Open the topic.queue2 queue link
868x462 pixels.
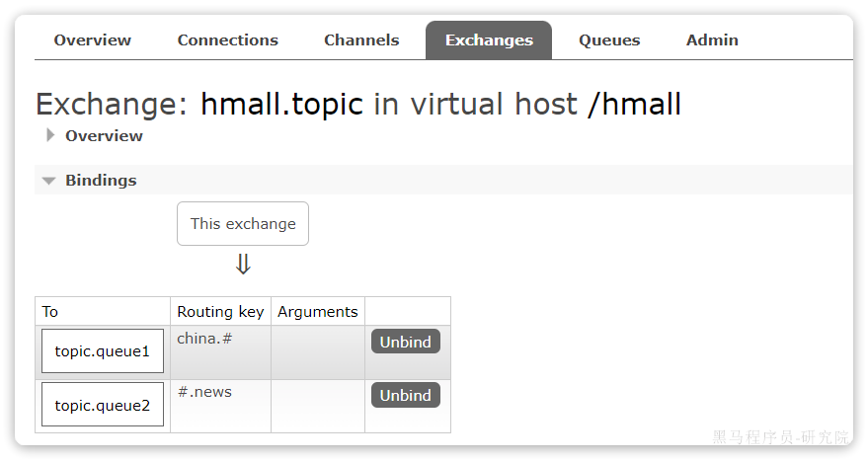pos(103,405)
